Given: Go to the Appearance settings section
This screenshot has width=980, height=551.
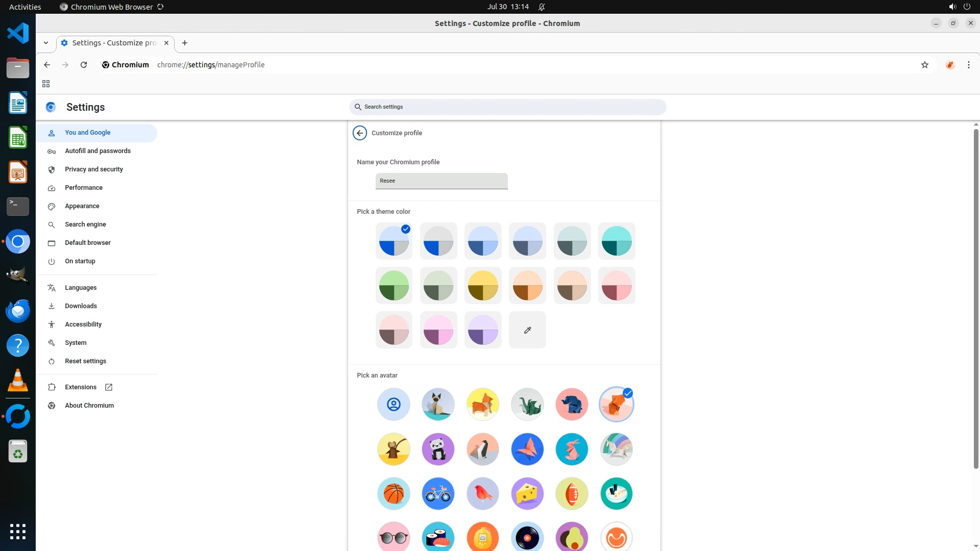Looking at the screenshot, I should 82,206.
